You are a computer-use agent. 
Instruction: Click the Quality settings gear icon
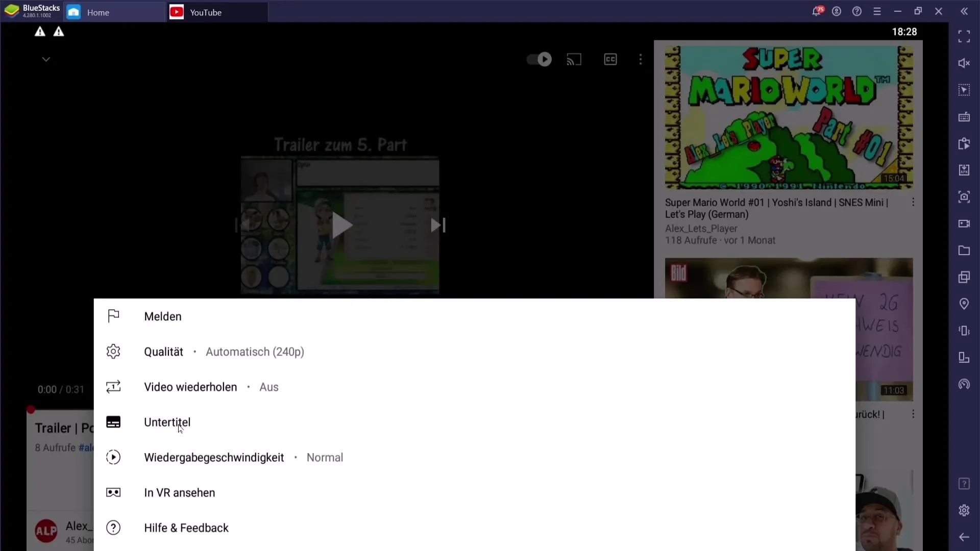point(113,351)
